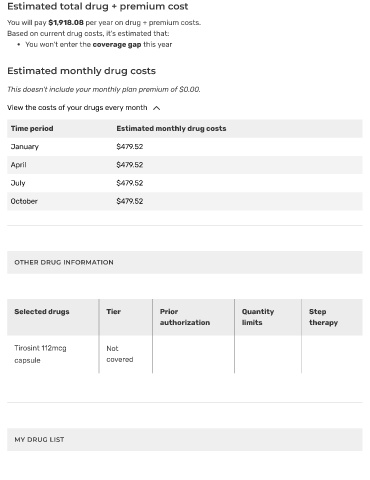The image size is (370, 480).
Task: Click the 'Step therapy' column header
Action: point(323,317)
